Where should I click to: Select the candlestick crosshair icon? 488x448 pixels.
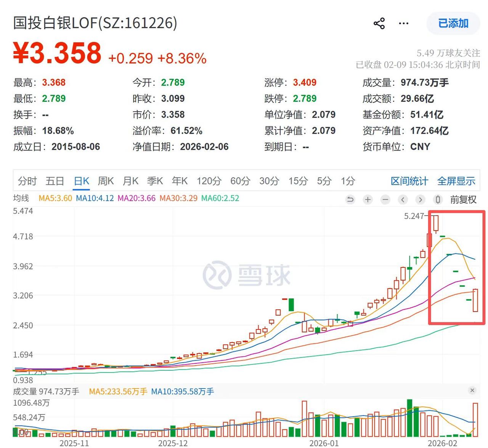(438, 199)
